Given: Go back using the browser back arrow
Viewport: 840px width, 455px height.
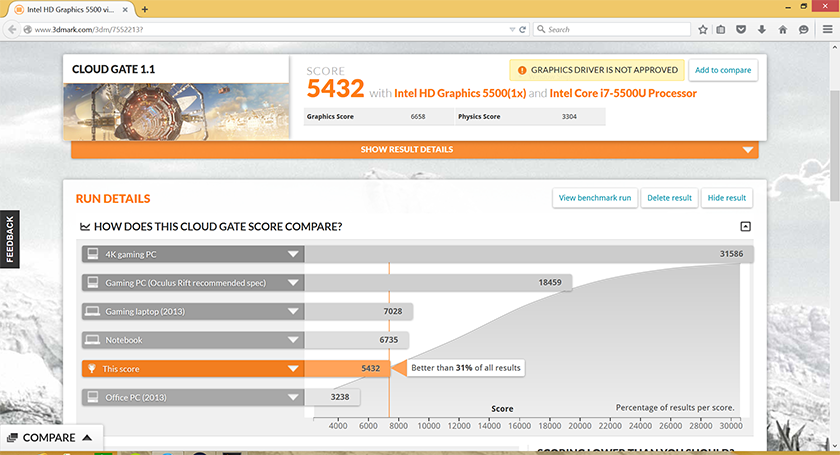Looking at the screenshot, I should tap(12, 29).
